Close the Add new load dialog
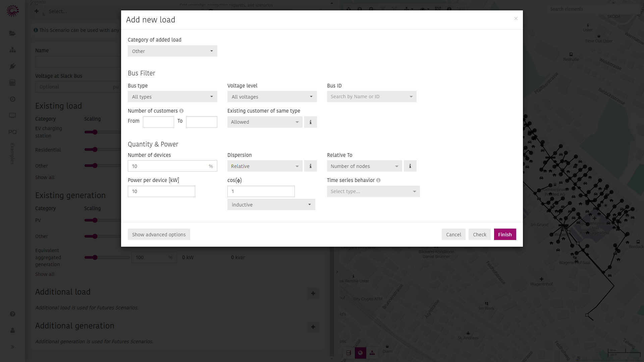The width and height of the screenshot is (644, 362). (516, 18)
